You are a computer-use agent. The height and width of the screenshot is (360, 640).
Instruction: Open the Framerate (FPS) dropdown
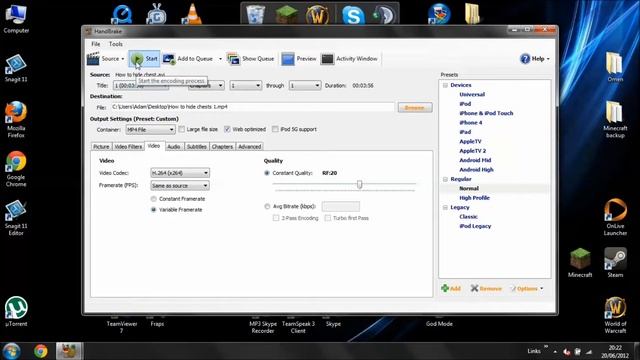coord(180,186)
